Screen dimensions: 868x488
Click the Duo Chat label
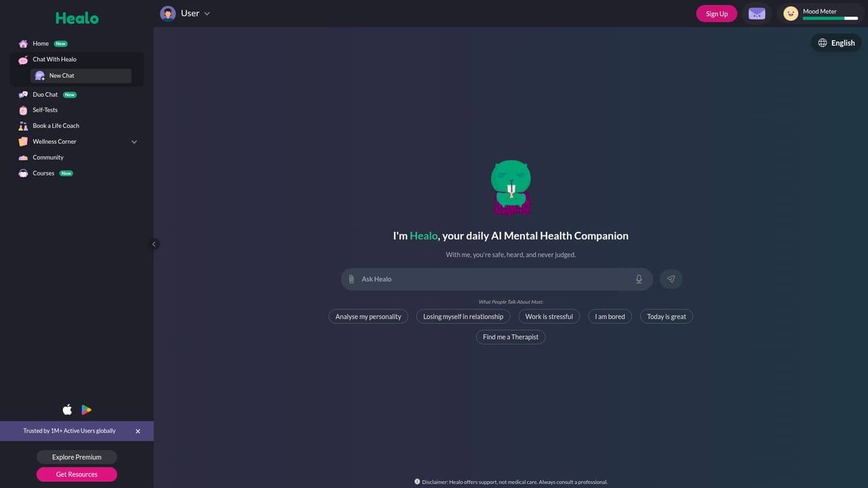pos(45,94)
